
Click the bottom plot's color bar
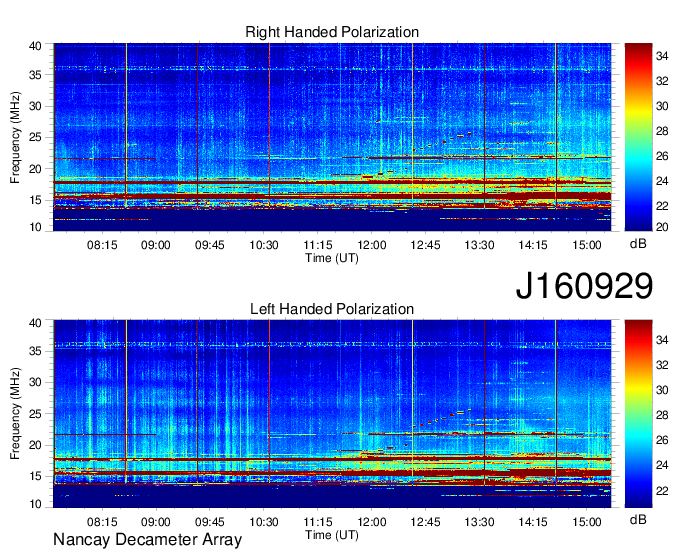pyautogui.click(x=638, y=414)
